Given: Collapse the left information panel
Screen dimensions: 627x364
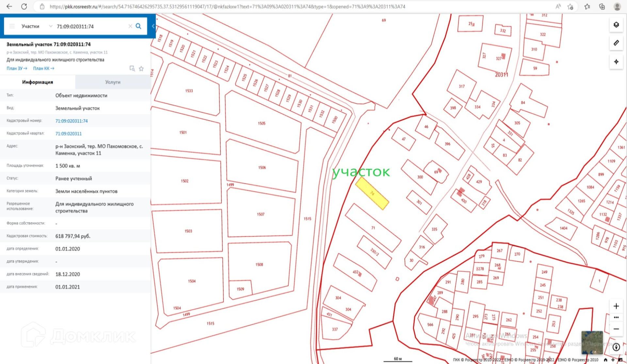Looking at the screenshot, I should (x=153, y=26).
